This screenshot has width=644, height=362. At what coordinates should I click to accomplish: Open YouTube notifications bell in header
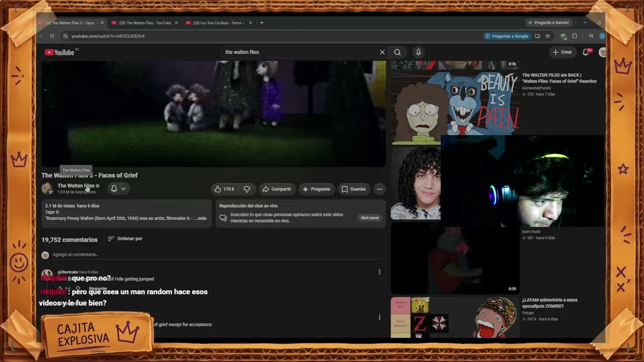point(586,52)
